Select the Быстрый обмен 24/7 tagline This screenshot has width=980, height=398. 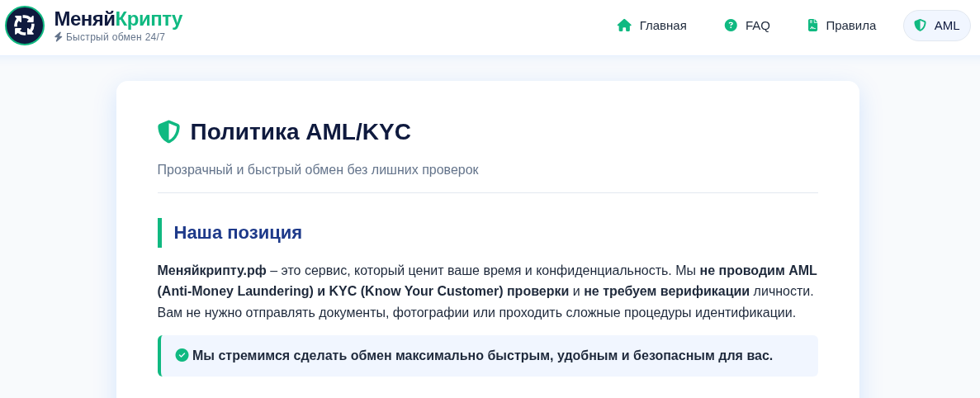click(116, 37)
